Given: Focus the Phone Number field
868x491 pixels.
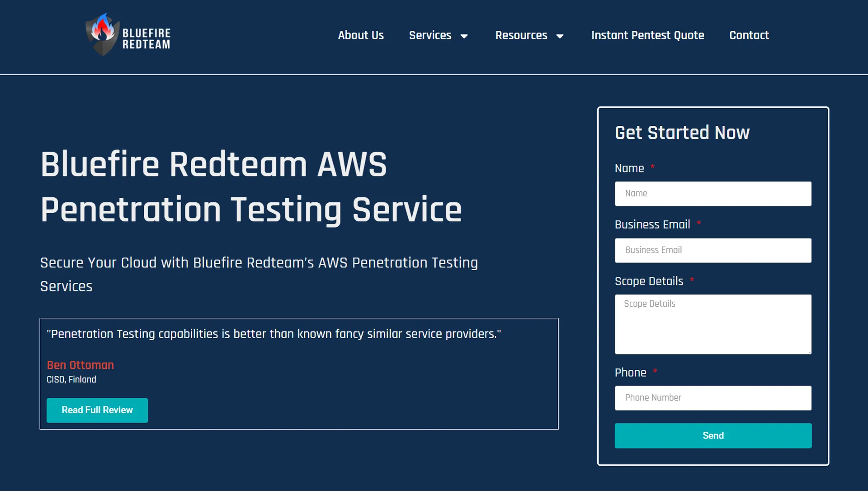Looking at the screenshot, I should click(713, 398).
